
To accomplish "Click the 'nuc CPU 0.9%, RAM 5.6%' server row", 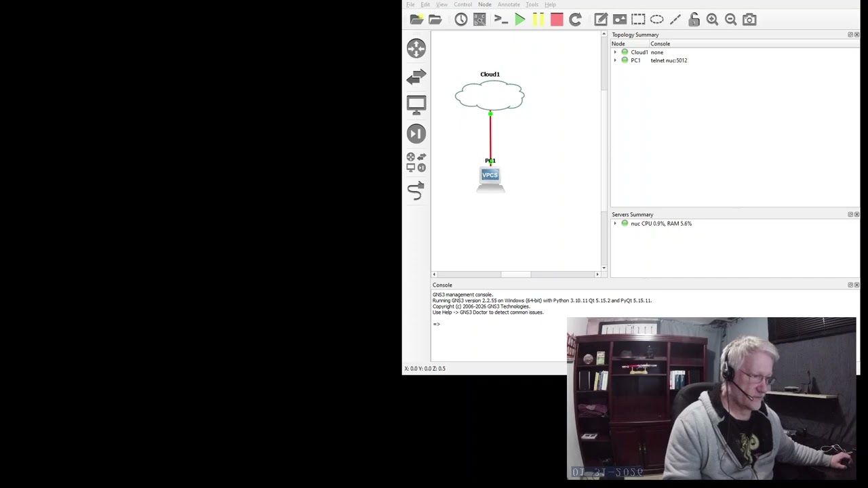I will [661, 224].
